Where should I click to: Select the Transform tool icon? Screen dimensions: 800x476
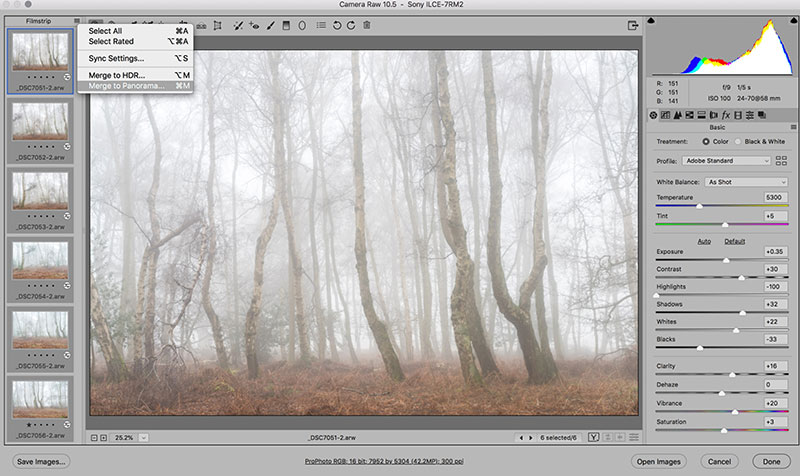[x=218, y=26]
